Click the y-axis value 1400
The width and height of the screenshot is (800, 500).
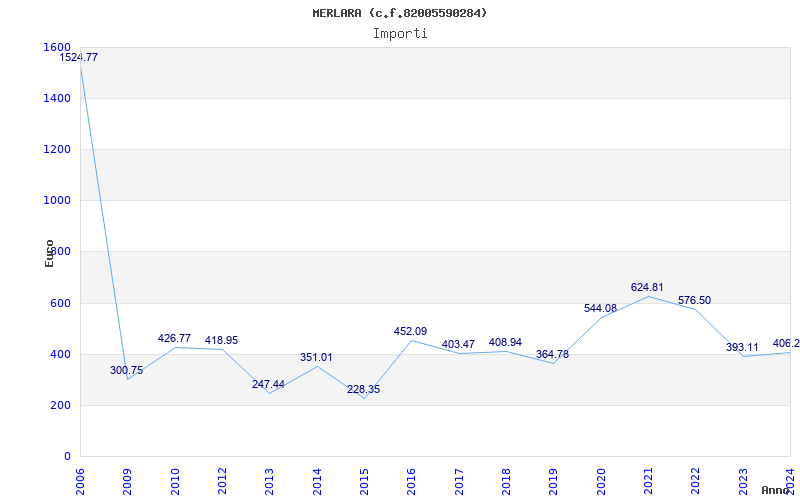coord(57,98)
